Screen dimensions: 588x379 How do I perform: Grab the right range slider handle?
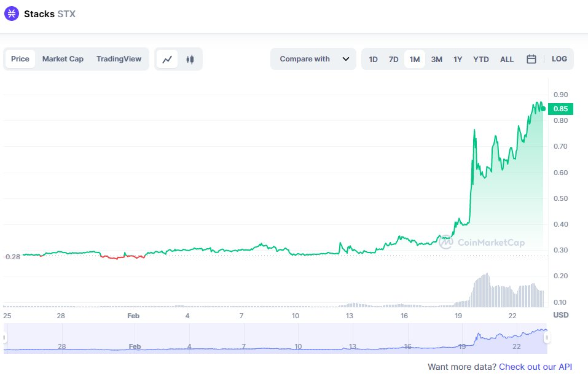tap(547, 338)
